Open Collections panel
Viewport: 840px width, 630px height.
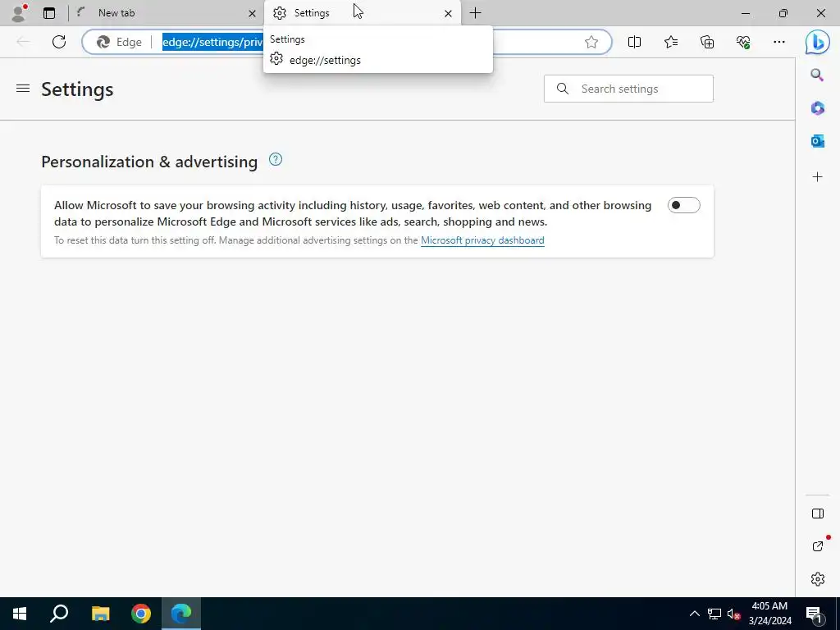707,42
